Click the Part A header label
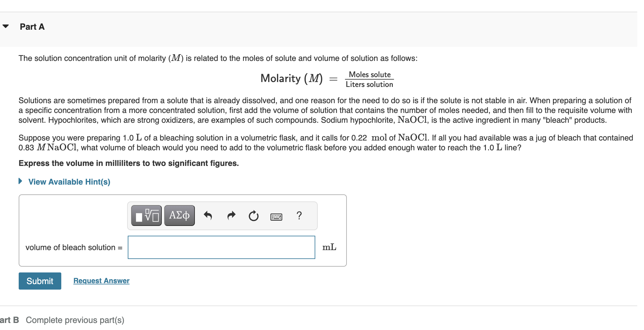 click(32, 27)
